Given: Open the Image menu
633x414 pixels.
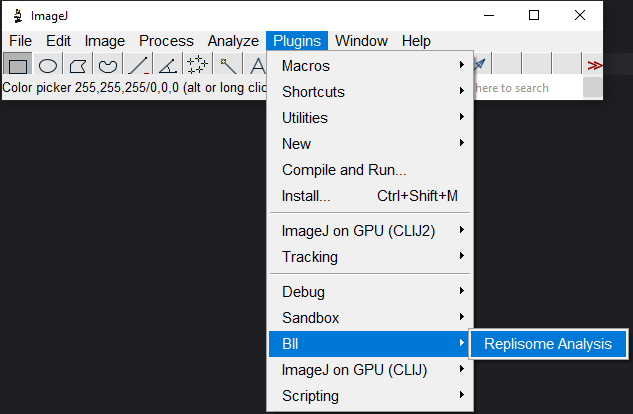Looking at the screenshot, I should 105,41.
